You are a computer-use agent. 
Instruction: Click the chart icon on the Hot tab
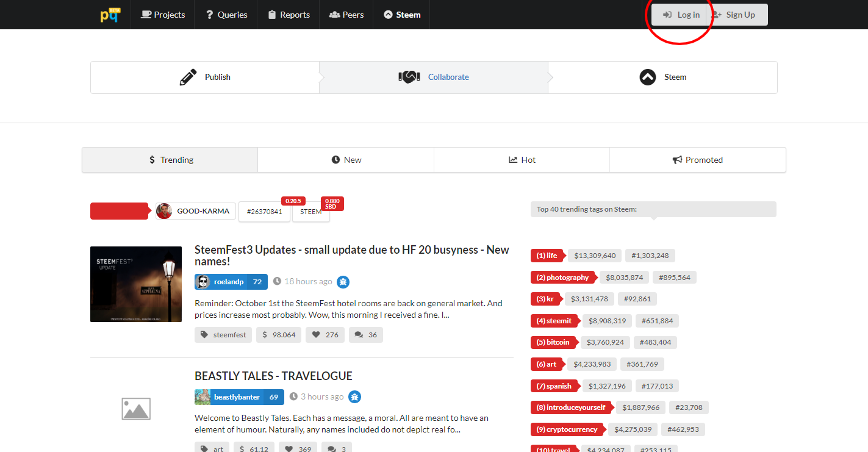(x=512, y=159)
